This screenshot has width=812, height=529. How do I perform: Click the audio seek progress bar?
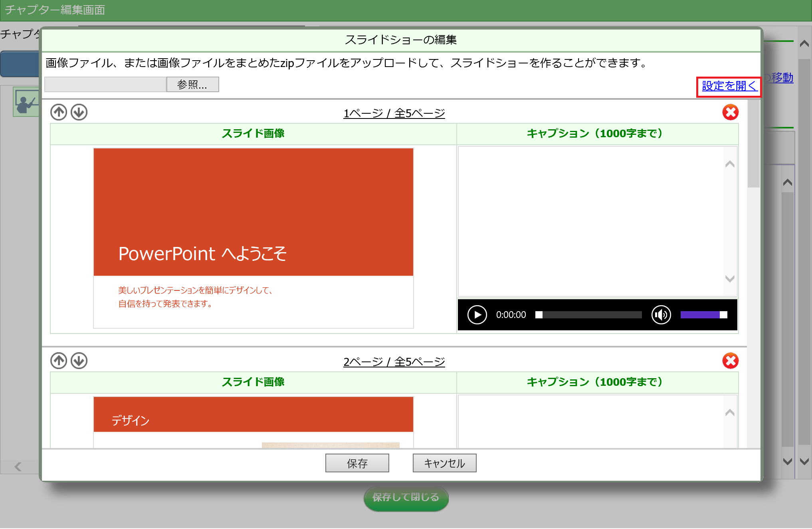click(588, 315)
